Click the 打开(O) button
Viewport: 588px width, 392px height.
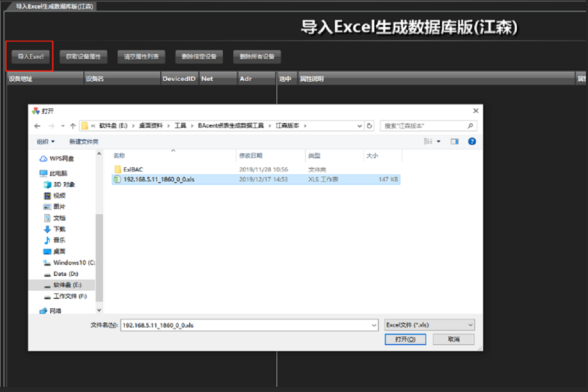pyautogui.click(x=405, y=339)
